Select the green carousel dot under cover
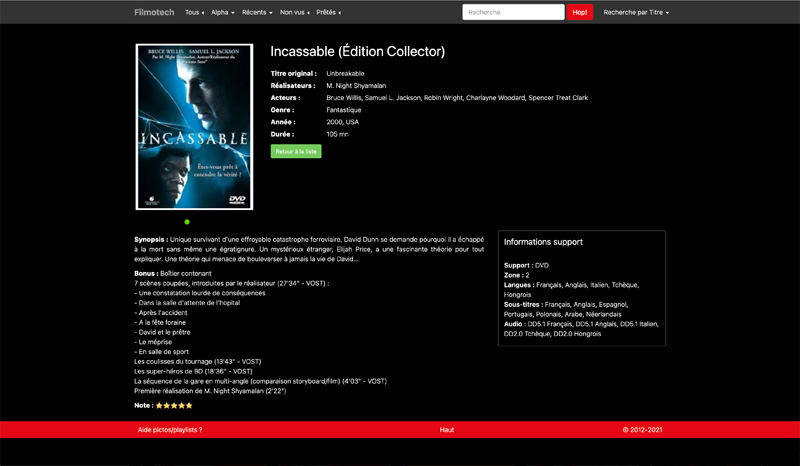 tap(187, 222)
